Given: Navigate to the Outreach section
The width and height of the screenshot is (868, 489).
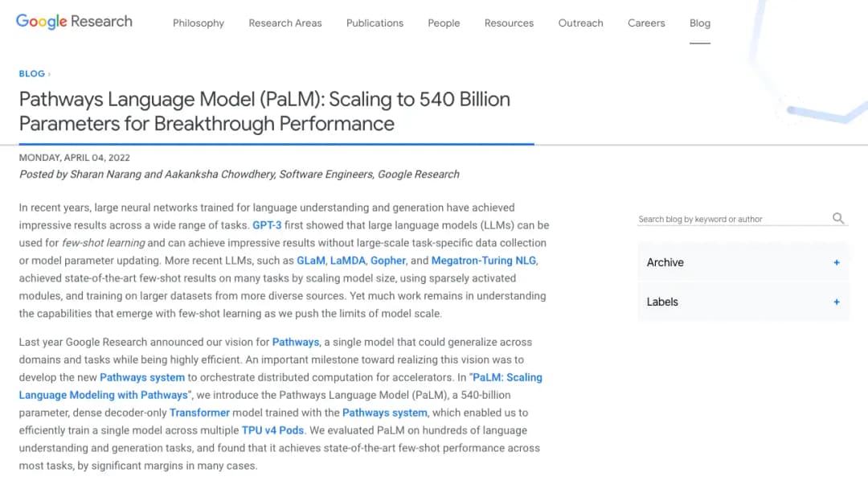Looking at the screenshot, I should point(580,23).
